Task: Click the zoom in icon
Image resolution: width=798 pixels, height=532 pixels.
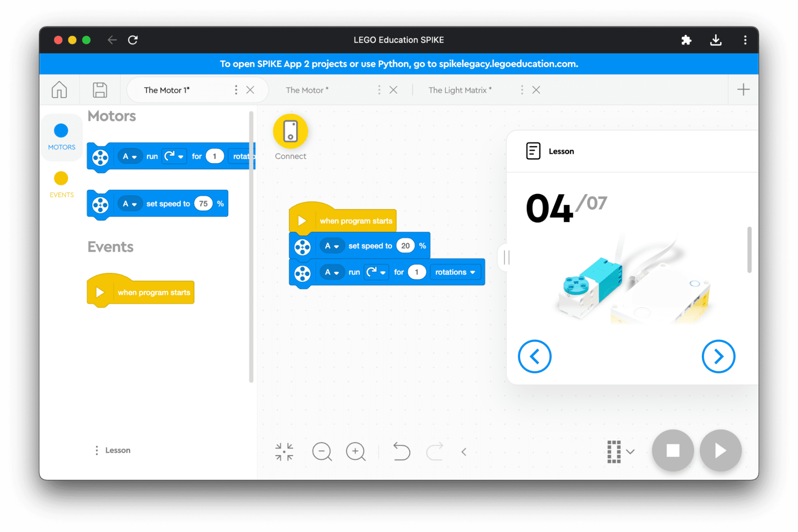Action: coord(354,451)
